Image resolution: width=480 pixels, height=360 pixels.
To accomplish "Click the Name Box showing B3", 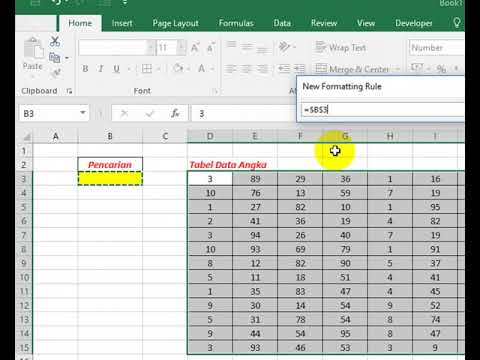I will coord(48,114).
